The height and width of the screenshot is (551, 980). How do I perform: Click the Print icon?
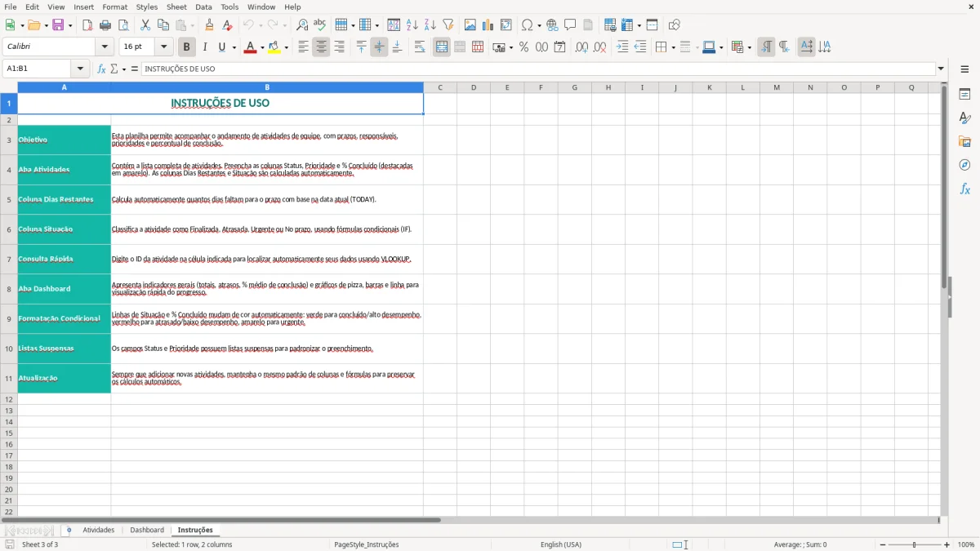(x=105, y=25)
